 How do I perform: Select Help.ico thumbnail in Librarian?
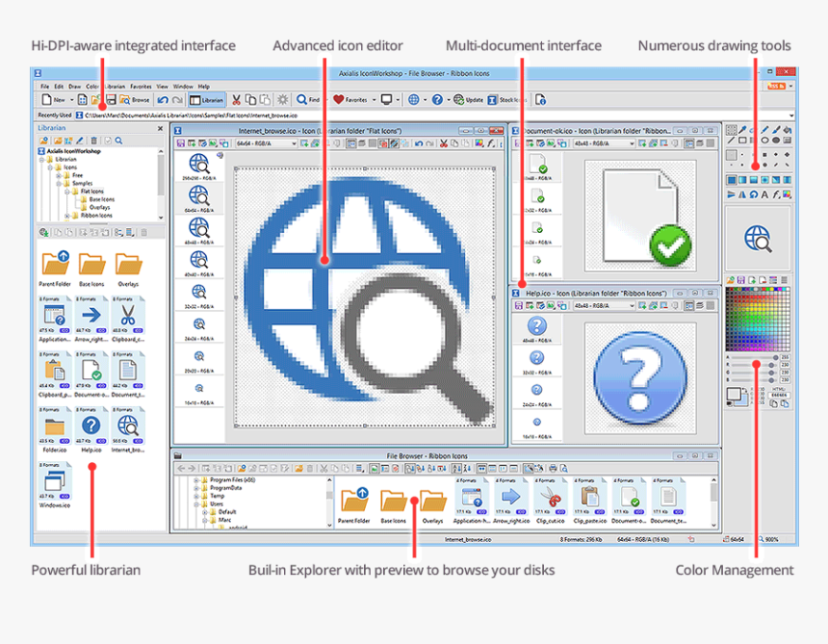pyautogui.click(x=91, y=429)
